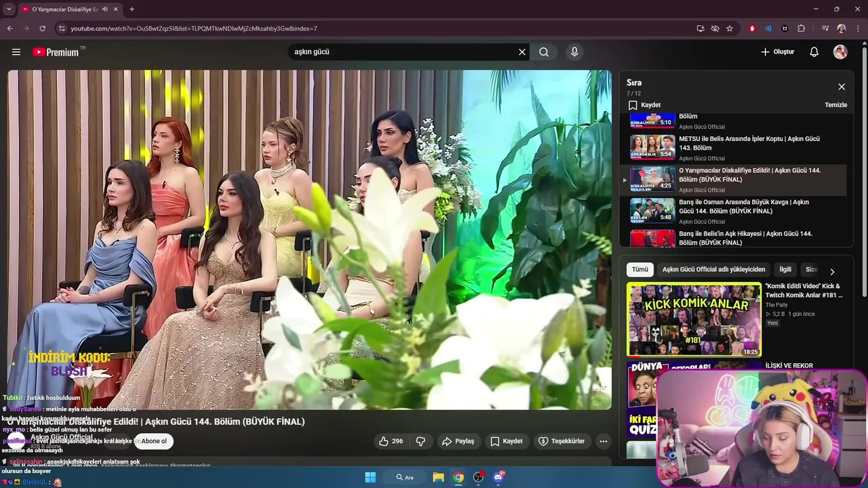Open Chrome extensions puzzle icon
This screenshot has width=868, height=488.
tap(801, 28)
